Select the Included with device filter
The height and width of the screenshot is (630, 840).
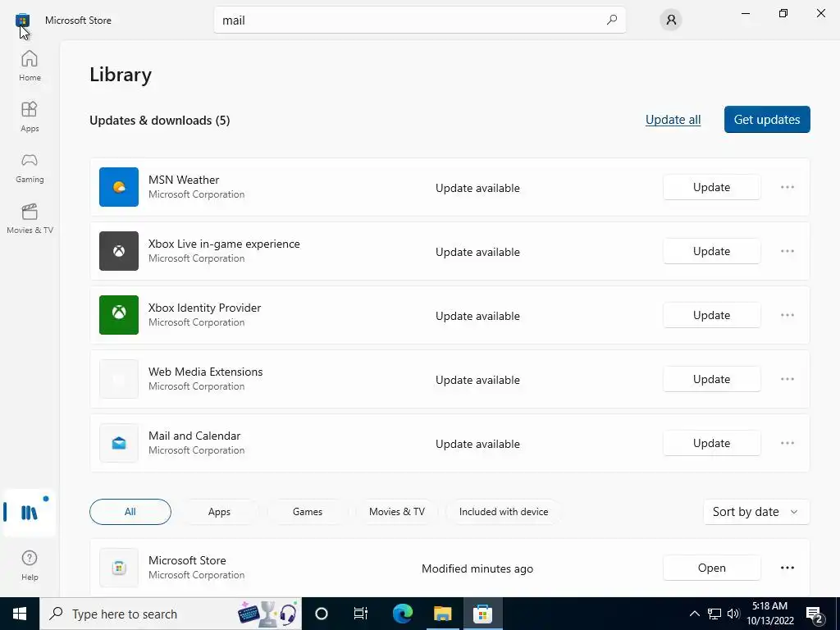pyautogui.click(x=504, y=512)
